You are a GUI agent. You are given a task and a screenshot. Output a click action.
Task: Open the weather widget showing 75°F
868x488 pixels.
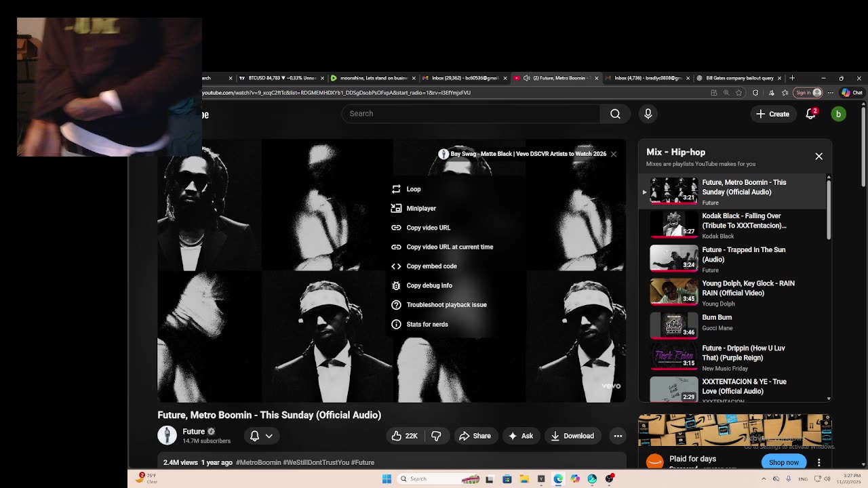[148, 478]
